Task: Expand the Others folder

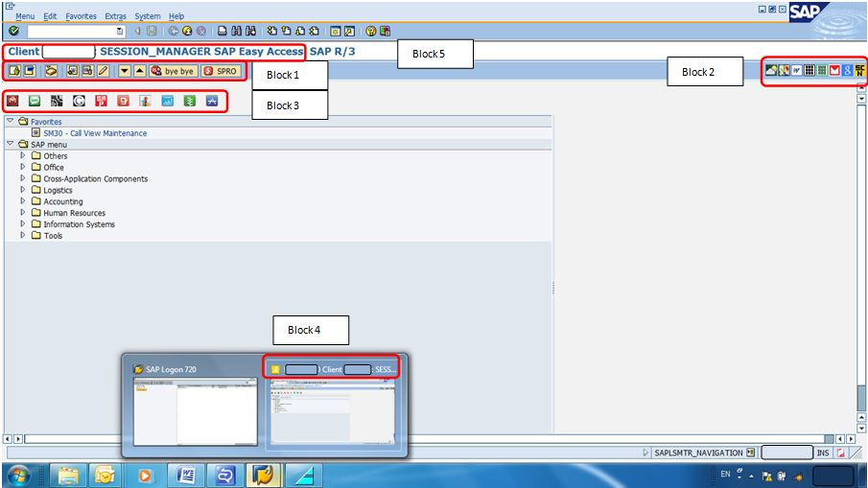Action: click(23, 155)
